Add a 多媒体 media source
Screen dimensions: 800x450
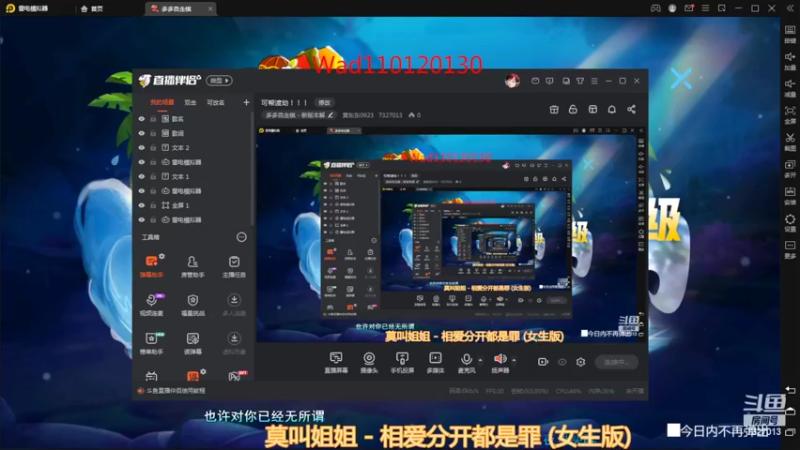(x=435, y=362)
